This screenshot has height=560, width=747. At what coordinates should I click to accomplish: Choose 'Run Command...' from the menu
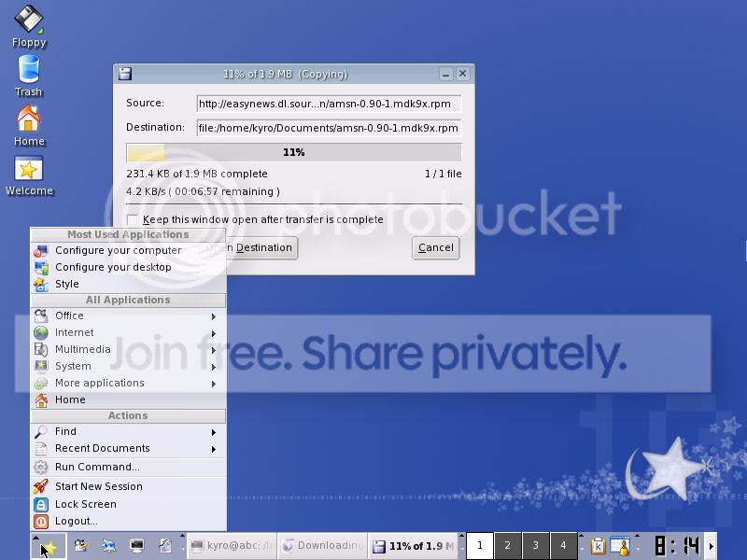(97, 467)
